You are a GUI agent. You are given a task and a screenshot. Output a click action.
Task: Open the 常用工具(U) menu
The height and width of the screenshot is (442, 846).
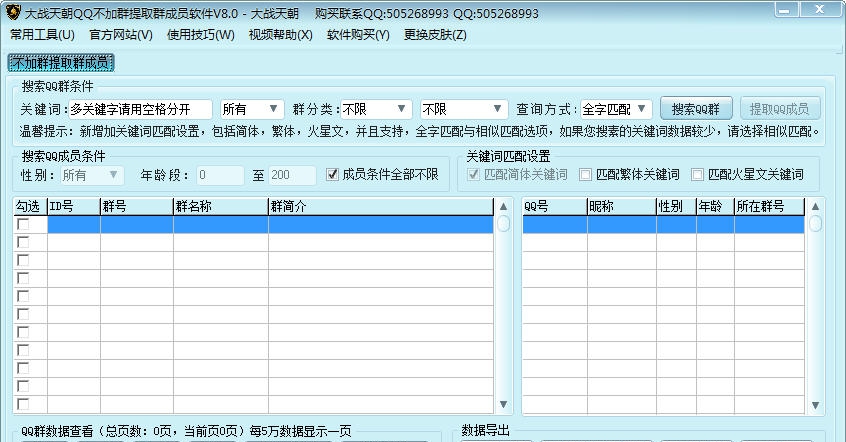(42, 35)
